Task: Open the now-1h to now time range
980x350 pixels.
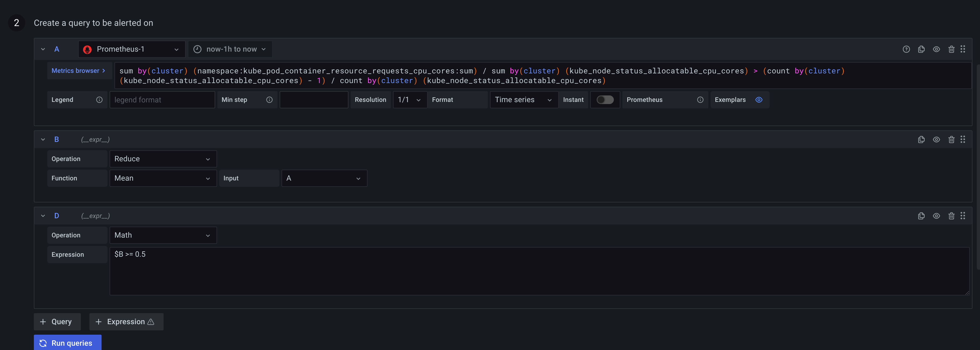Action: 230,49
